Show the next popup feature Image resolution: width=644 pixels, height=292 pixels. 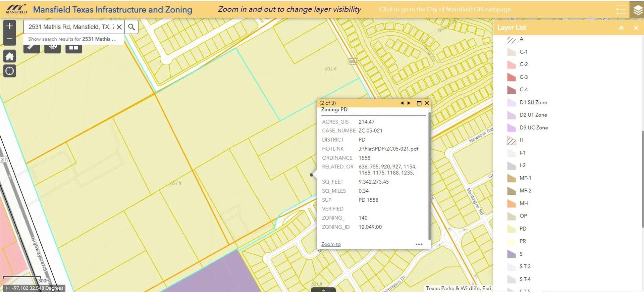click(409, 103)
